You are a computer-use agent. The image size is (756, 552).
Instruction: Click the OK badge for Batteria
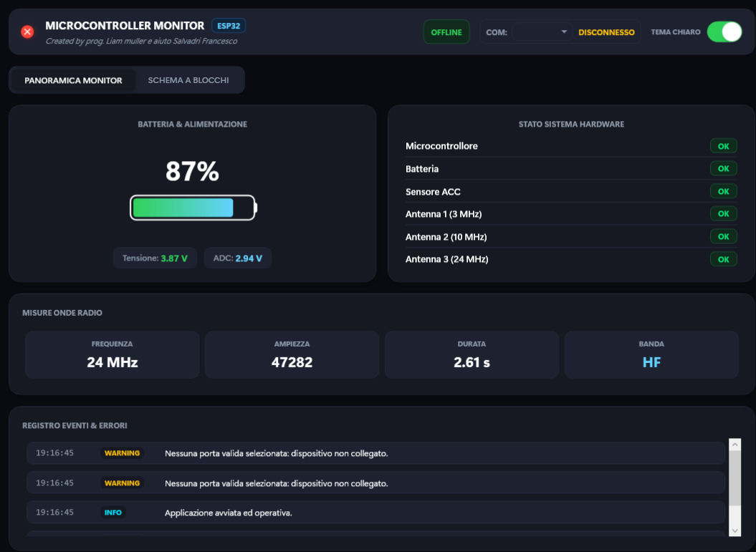(723, 168)
